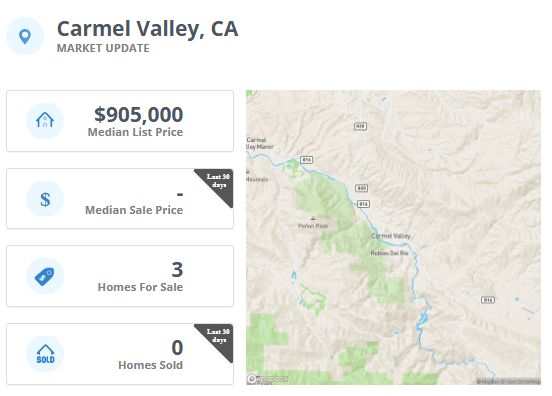Click the MARKET UPDATE subtitle text
The height and width of the screenshot is (396, 552).
[x=103, y=48]
